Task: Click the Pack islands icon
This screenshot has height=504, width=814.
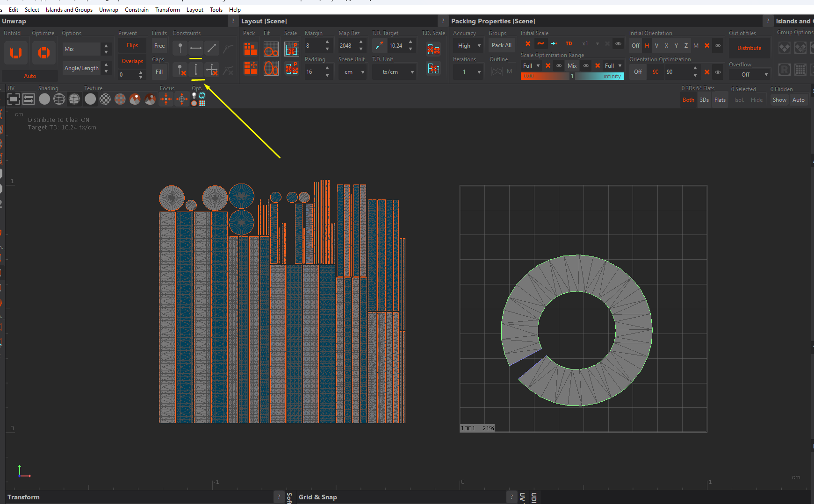Action: [251, 49]
